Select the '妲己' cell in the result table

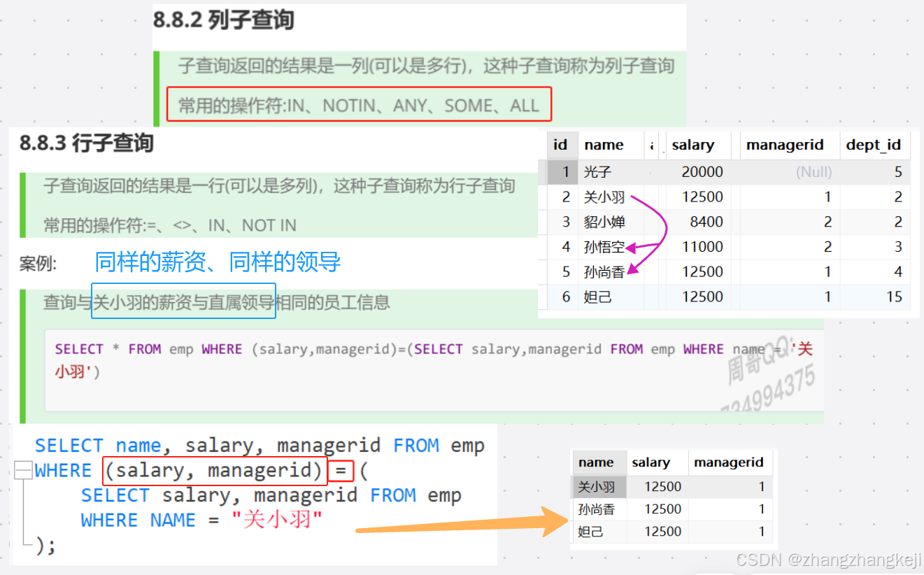click(x=600, y=532)
